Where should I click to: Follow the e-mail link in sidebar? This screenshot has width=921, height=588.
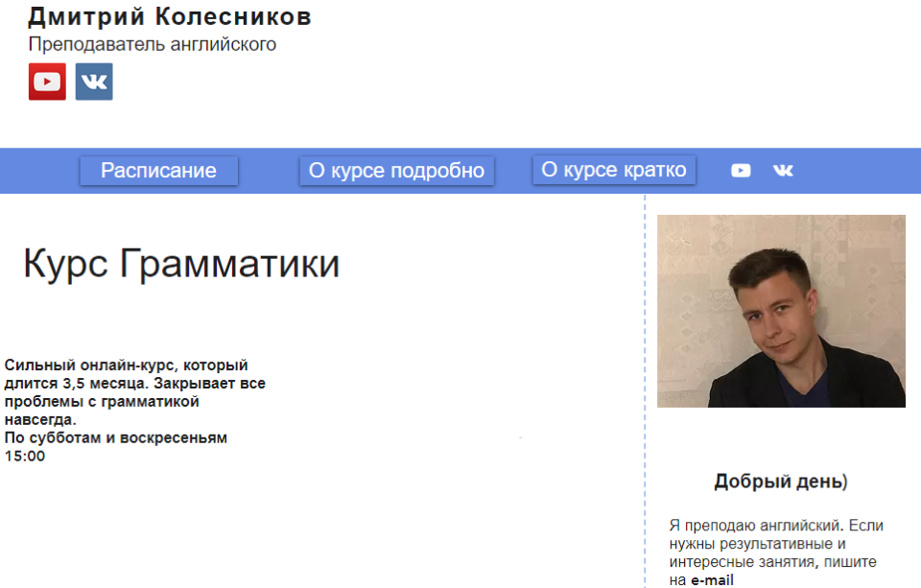pos(712,580)
